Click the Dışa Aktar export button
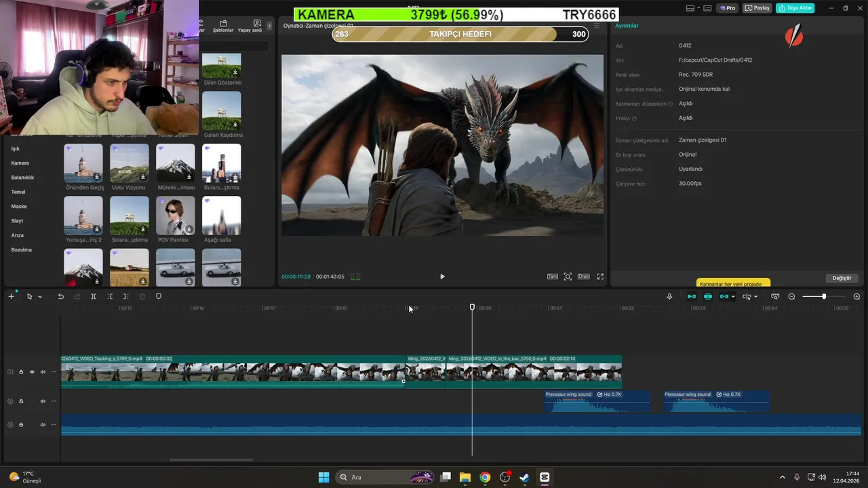868x488 pixels. [x=795, y=8]
